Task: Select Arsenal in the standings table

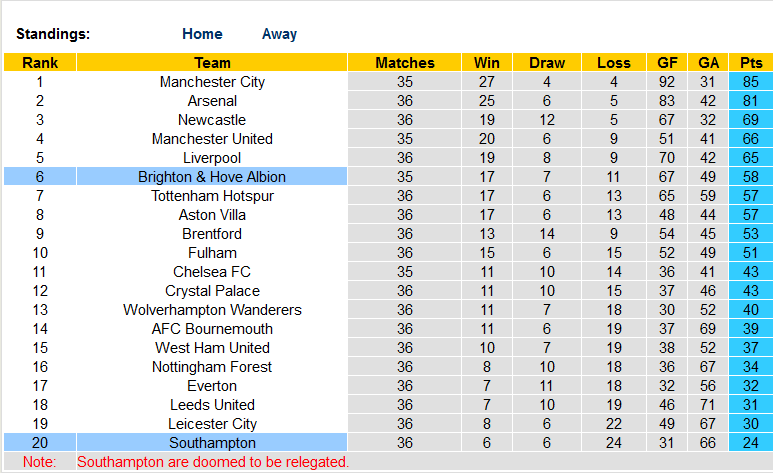Action: [212, 101]
